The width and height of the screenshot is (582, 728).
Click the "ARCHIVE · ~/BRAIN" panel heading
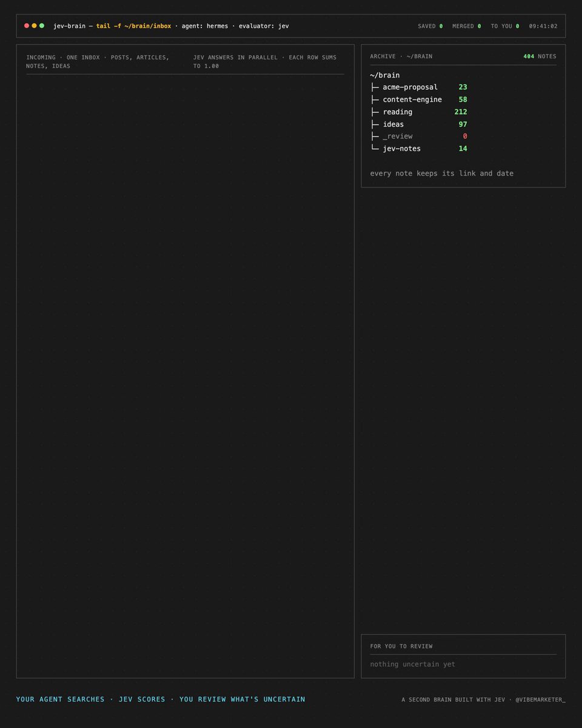pyautogui.click(x=401, y=56)
